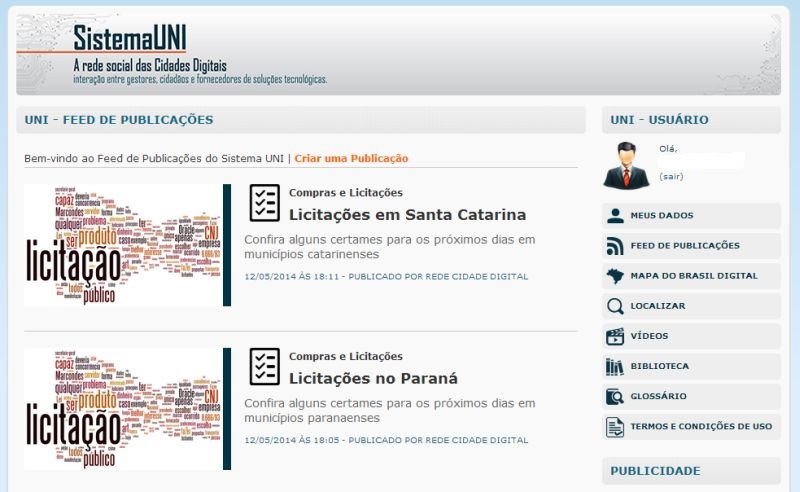800x492 pixels.
Task: Click the checklist icon beside Licitações em Santa Catarina
Action: pos(265,203)
